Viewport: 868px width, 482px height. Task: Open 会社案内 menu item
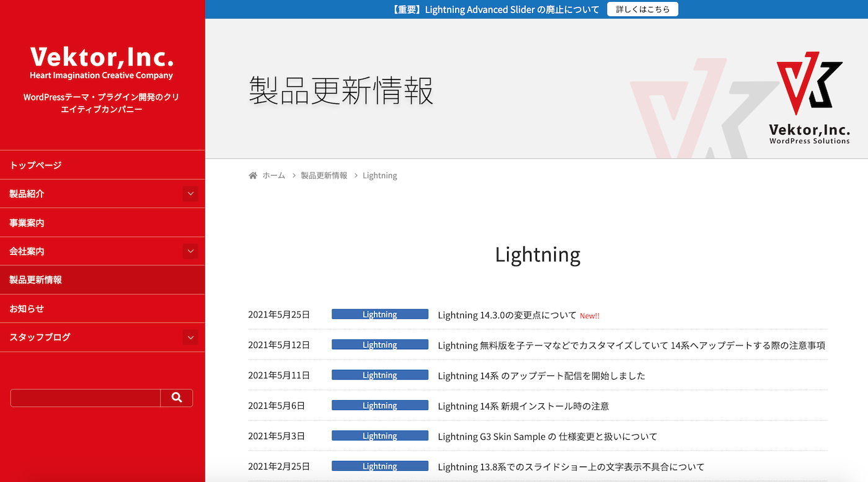coord(90,251)
